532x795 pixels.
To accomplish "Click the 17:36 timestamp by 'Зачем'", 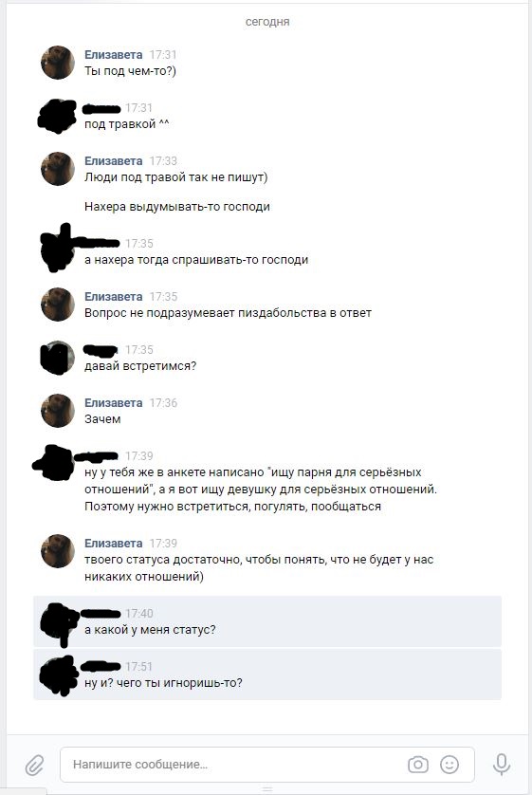I will click(163, 403).
